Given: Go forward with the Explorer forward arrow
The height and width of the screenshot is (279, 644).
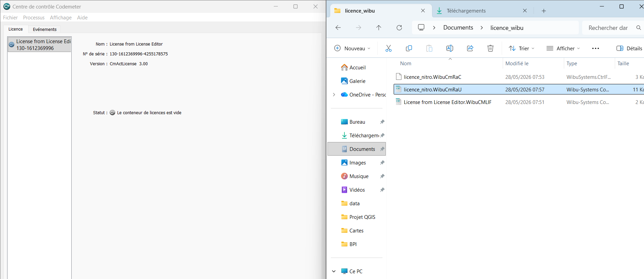Looking at the screenshot, I should point(358,28).
